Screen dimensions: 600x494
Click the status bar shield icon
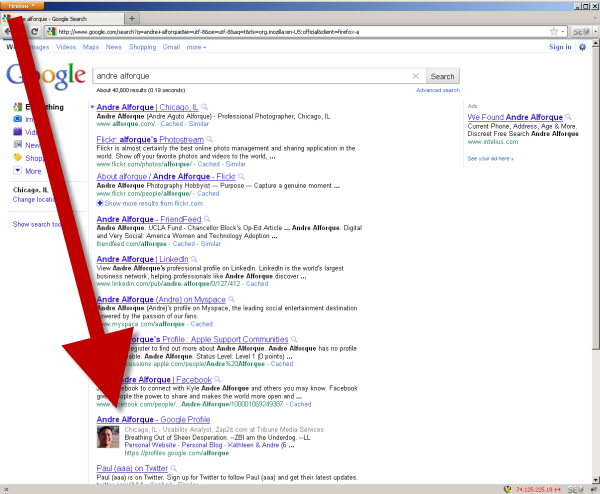click(x=508, y=489)
